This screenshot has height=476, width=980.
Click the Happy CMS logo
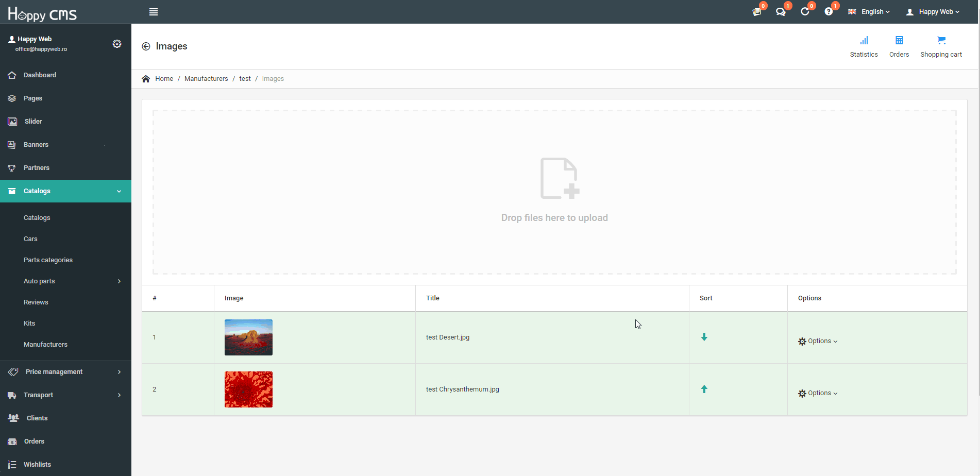pos(42,14)
